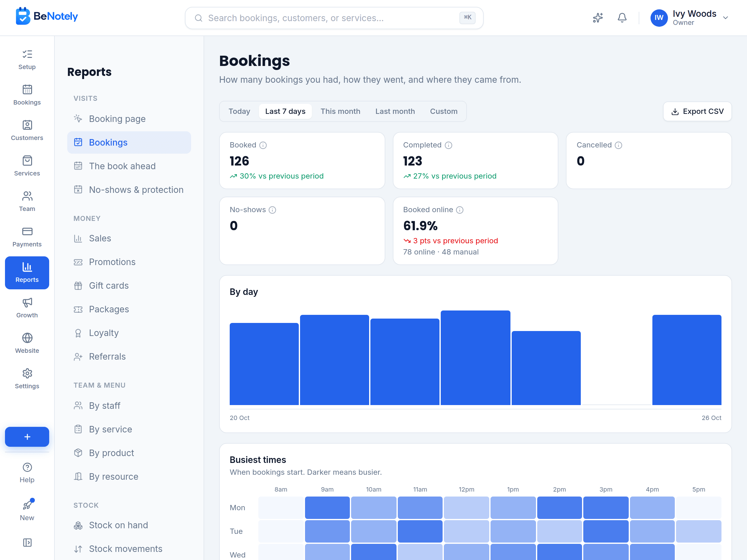This screenshot has width=747, height=560.
Task: Open Customers from the left rail
Action: click(27, 131)
